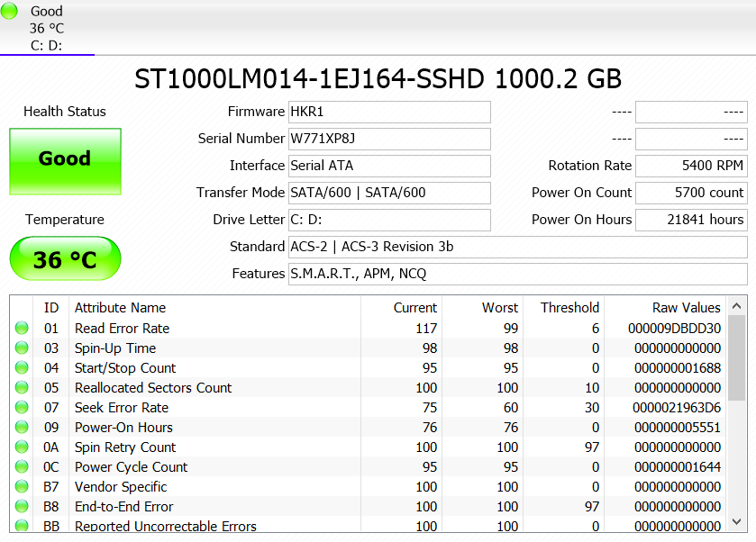Image resolution: width=756 pixels, height=542 pixels.
Task: Click the Reported Uncorrectable Errors status icon
Action: point(22,525)
